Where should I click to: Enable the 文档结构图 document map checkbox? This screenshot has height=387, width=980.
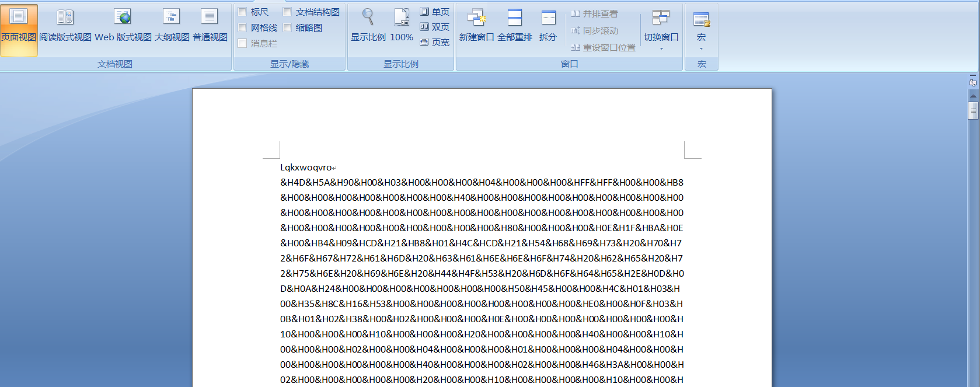pos(287,12)
